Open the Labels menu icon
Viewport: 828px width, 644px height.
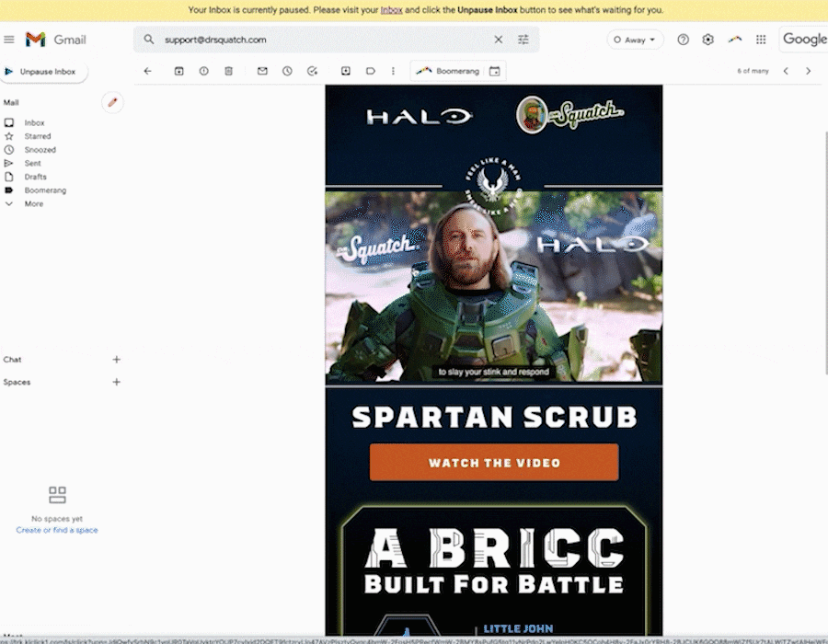(x=371, y=71)
